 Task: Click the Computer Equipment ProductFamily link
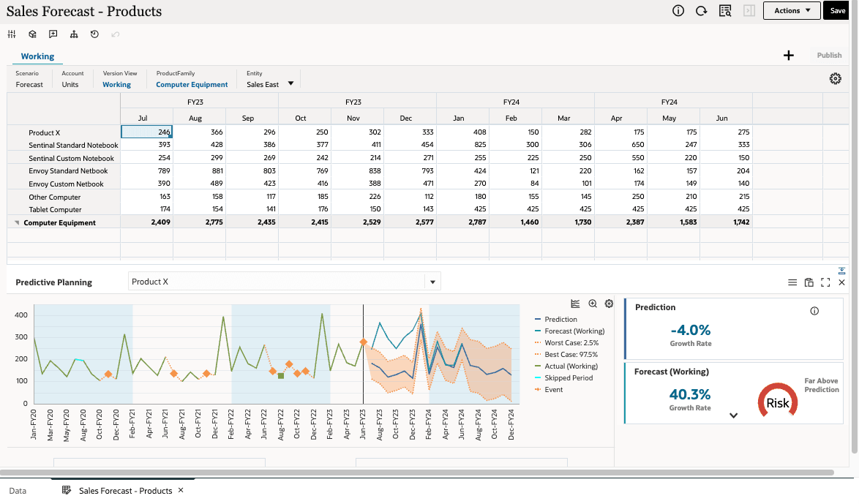coord(192,85)
